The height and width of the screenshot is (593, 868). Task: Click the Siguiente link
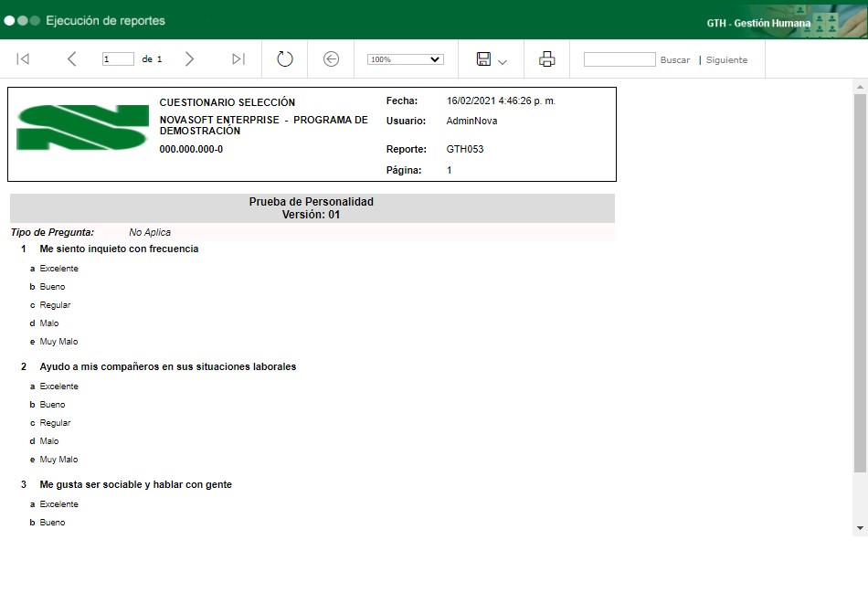726,60
